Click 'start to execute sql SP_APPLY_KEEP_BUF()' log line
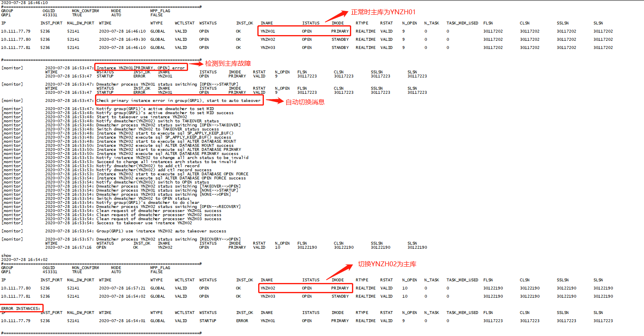The image size is (644, 336). point(165,133)
